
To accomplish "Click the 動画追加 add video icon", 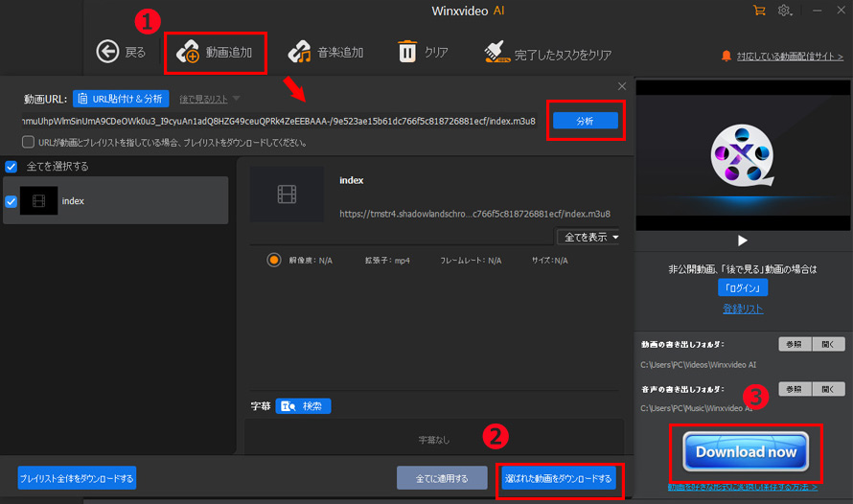I will 188,53.
